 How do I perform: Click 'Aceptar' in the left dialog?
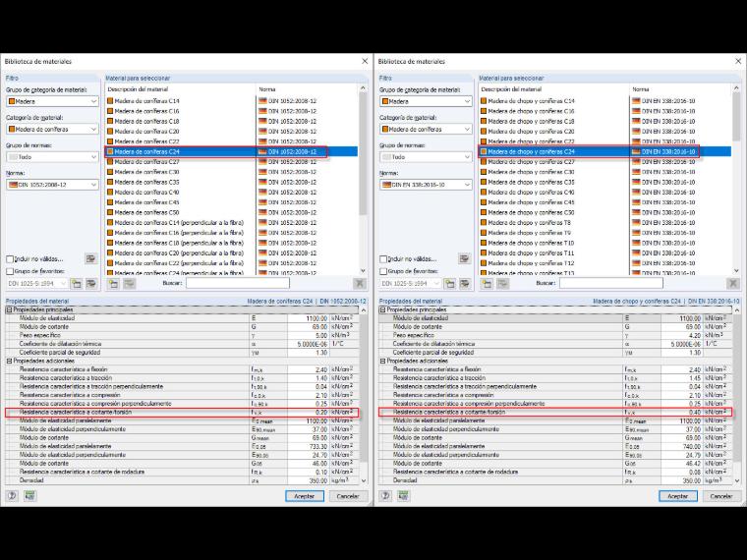click(305, 496)
